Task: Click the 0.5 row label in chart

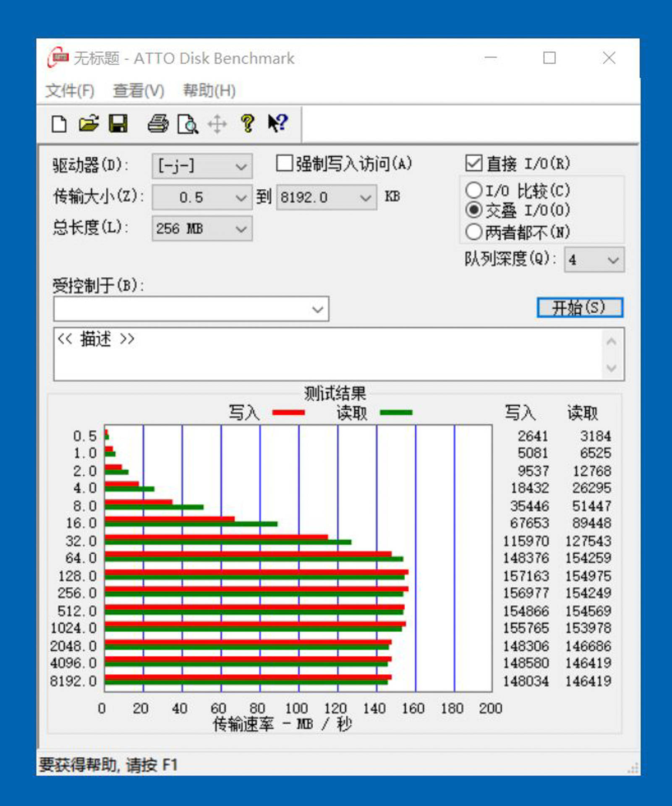Action: (x=85, y=436)
